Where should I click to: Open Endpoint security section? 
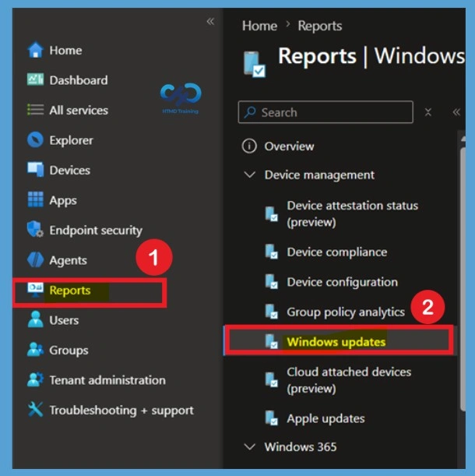coord(96,230)
